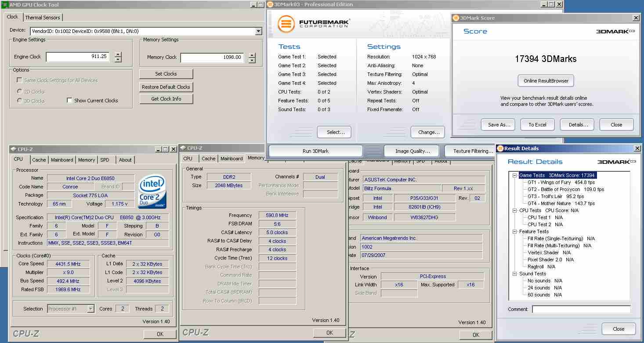
Task: Switch to the Thermal Sensors tab
Action: pyautogui.click(x=43, y=18)
